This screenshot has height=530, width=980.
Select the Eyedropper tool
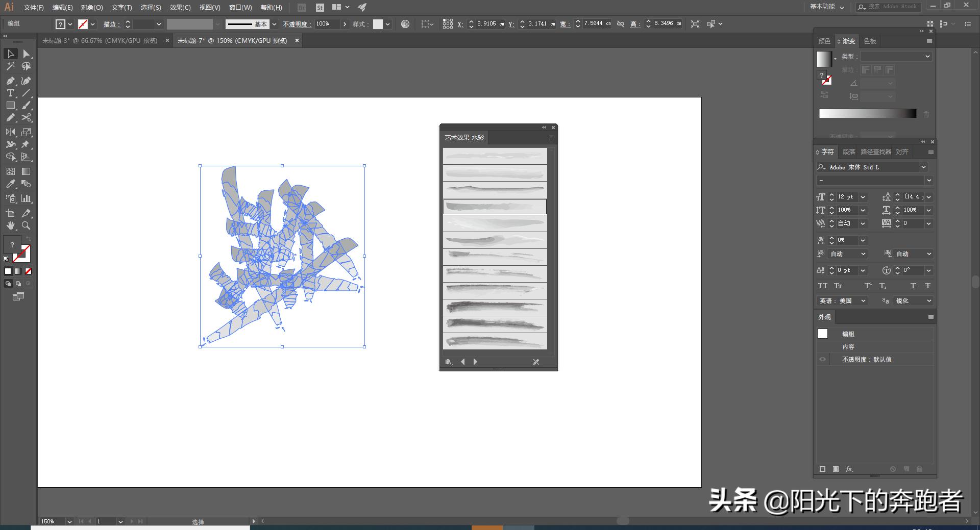click(10, 184)
